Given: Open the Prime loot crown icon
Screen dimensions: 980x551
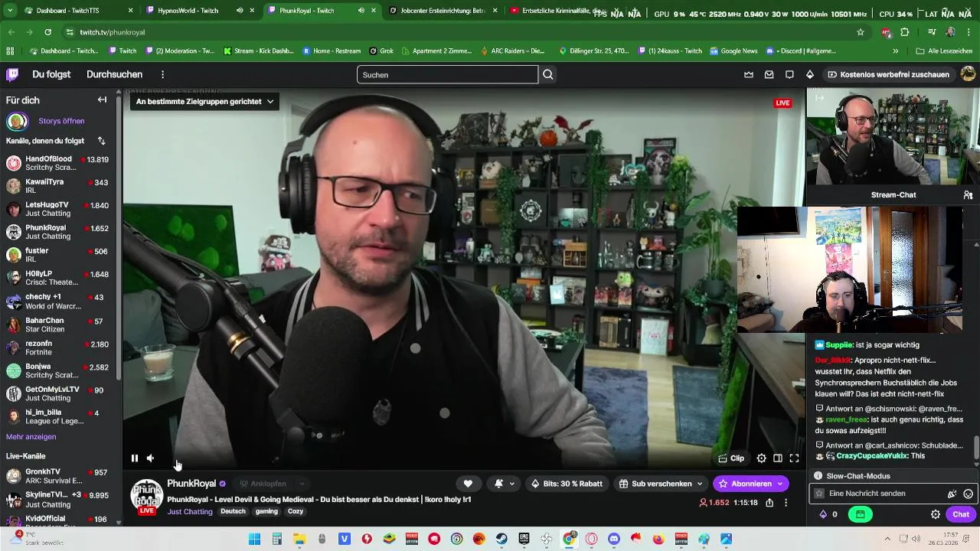Looking at the screenshot, I should click(x=749, y=74).
